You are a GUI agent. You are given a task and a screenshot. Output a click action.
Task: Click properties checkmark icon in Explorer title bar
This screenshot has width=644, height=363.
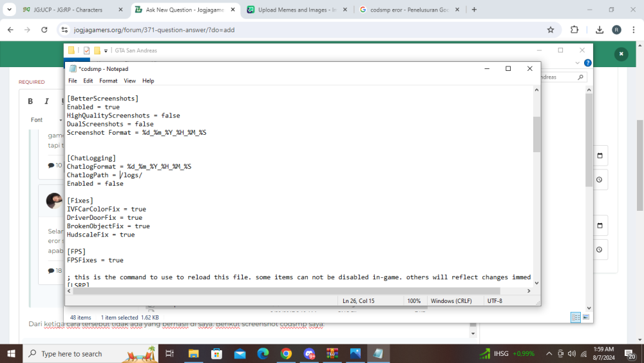86,50
